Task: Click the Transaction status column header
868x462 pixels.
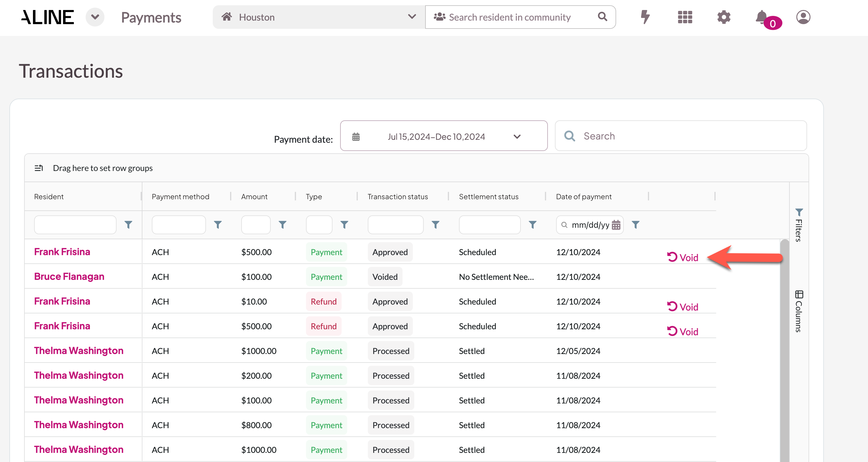Action: (x=398, y=197)
